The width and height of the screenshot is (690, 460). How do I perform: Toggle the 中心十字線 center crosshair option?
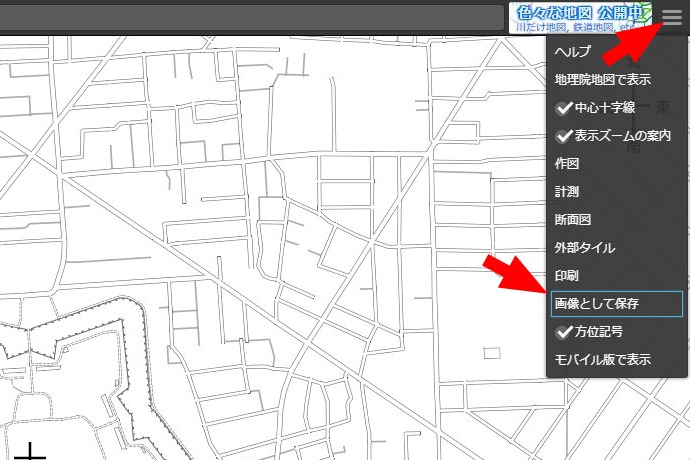point(600,108)
